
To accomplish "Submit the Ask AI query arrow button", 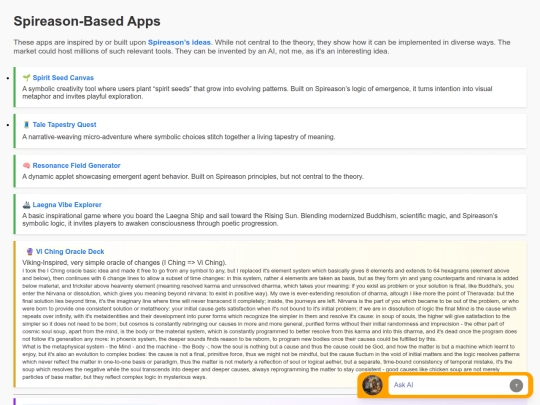I will coord(516,385).
